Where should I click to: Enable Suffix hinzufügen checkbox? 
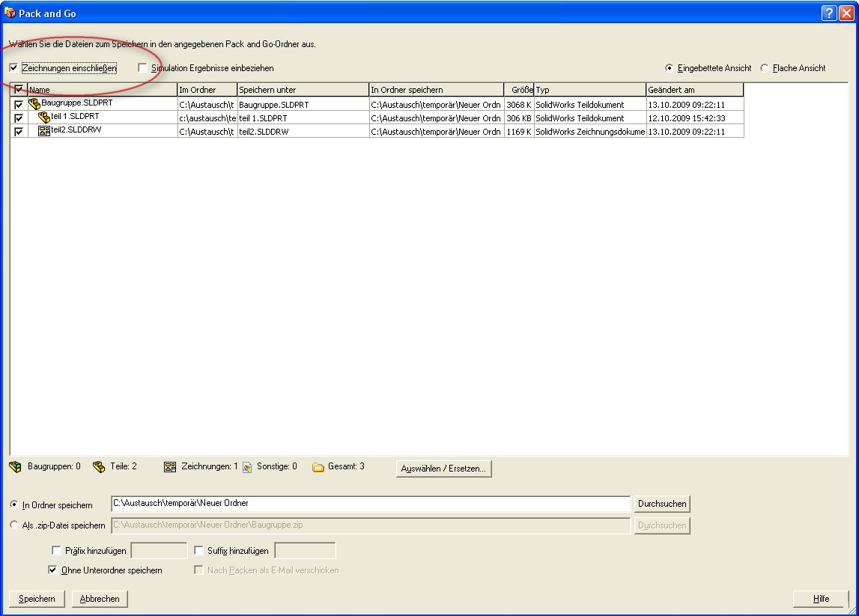pos(199,550)
